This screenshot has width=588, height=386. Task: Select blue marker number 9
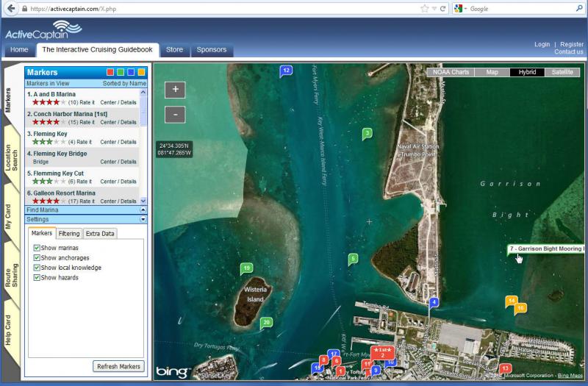point(376,371)
